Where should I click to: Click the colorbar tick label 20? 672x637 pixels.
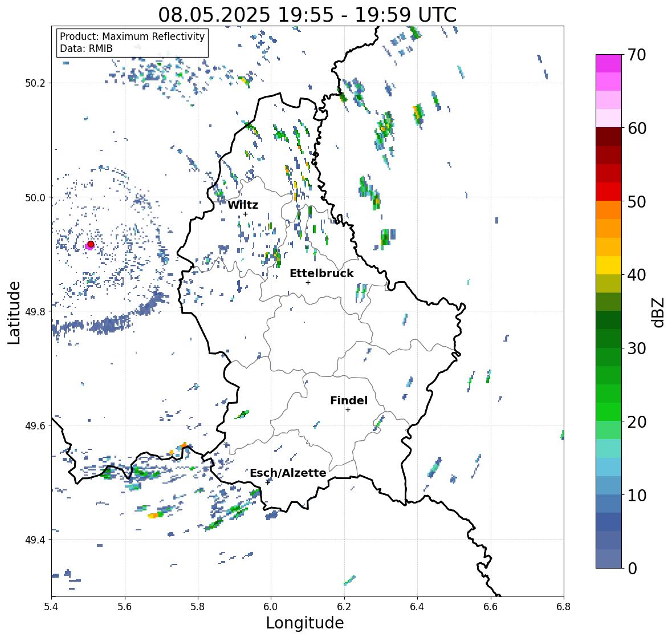coord(637,422)
